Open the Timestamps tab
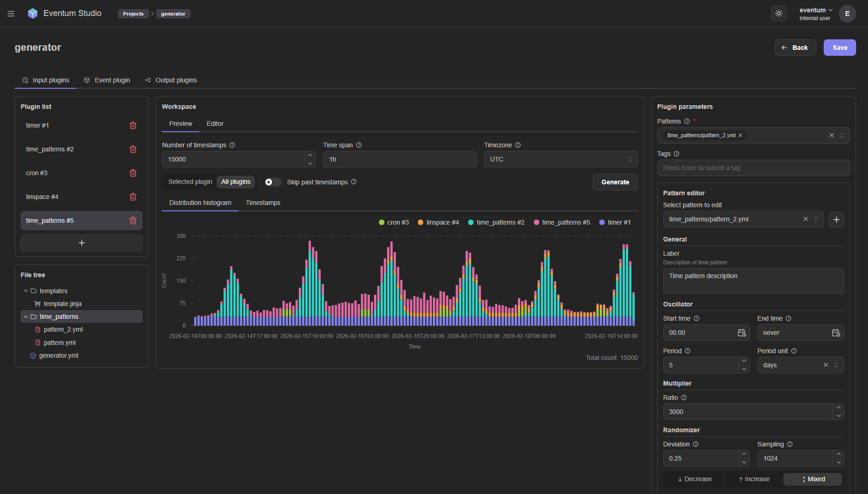868x494 pixels. coord(263,203)
